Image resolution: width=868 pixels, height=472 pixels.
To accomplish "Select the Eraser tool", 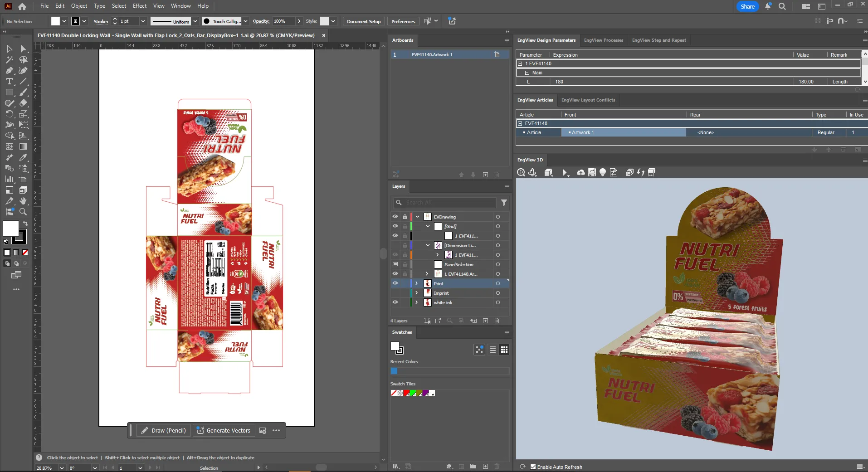I will (x=23, y=103).
